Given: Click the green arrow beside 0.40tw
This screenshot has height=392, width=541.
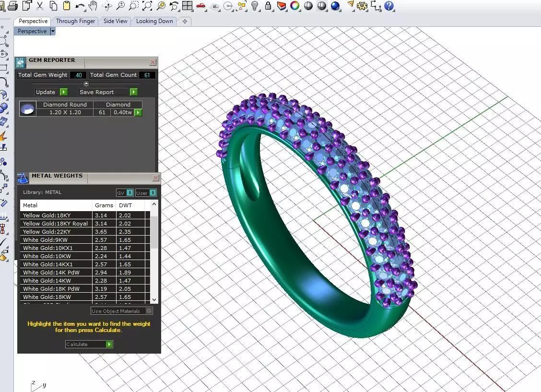Looking at the screenshot, I should pos(138,112).
